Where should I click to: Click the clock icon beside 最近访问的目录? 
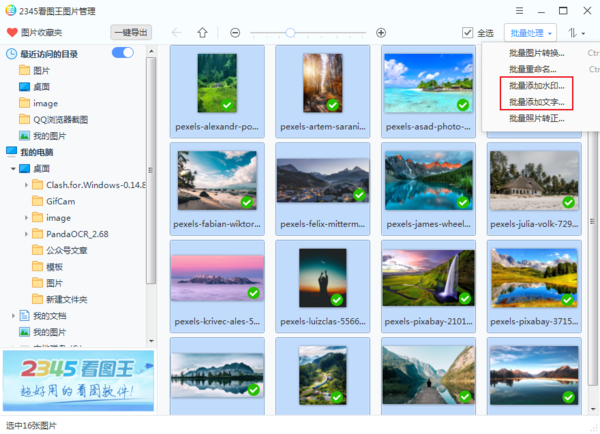pyautogui.click(x=11, y=53)
